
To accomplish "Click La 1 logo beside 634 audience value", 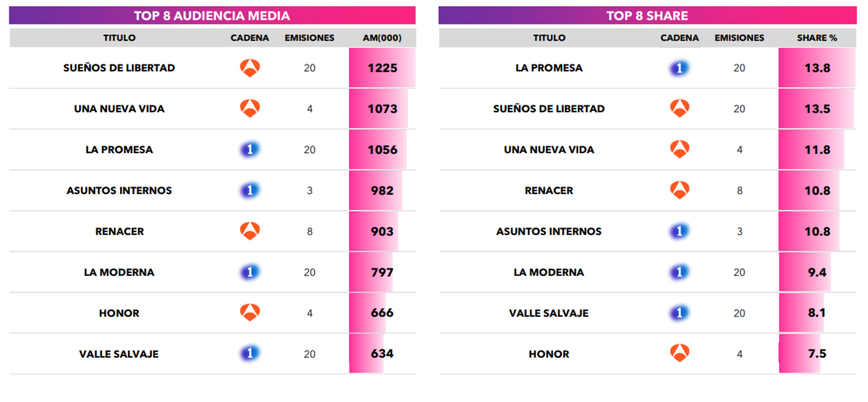I will (250, 354).
